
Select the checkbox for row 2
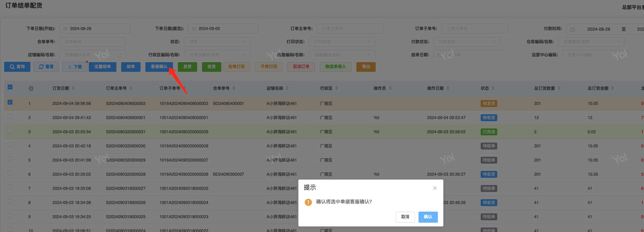click(x=10, y=116)
